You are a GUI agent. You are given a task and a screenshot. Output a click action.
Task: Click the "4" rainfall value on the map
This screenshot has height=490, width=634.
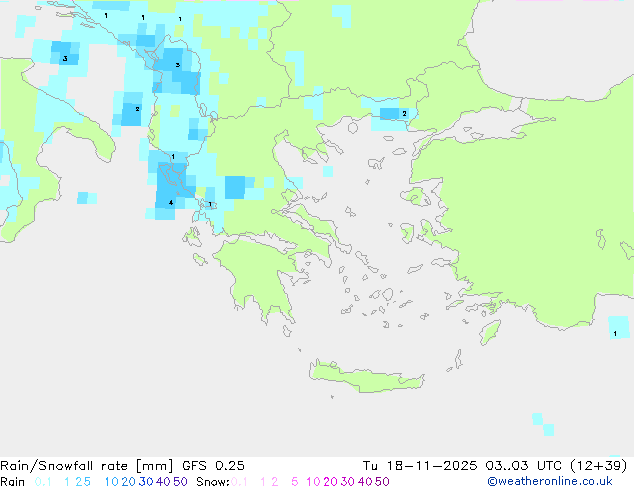coord(171,203)
